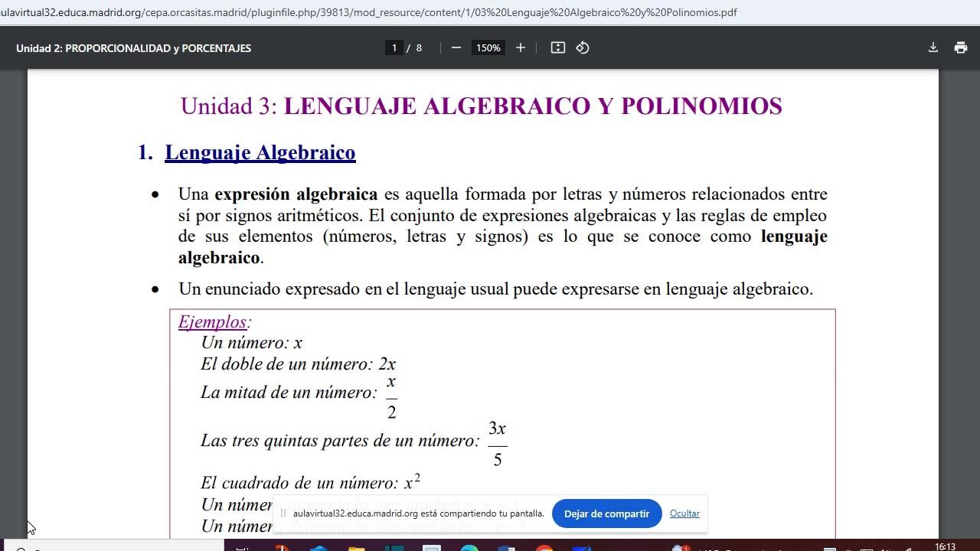Click the taskbar clock showing 16:13
Screen dimensions: 980x551
point(946,546)
